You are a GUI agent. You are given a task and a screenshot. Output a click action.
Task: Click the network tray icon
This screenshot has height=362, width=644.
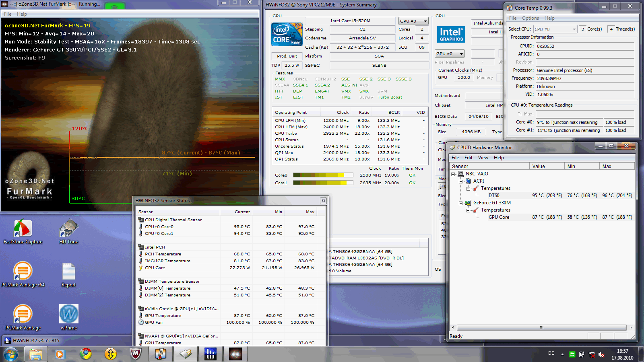592,354
